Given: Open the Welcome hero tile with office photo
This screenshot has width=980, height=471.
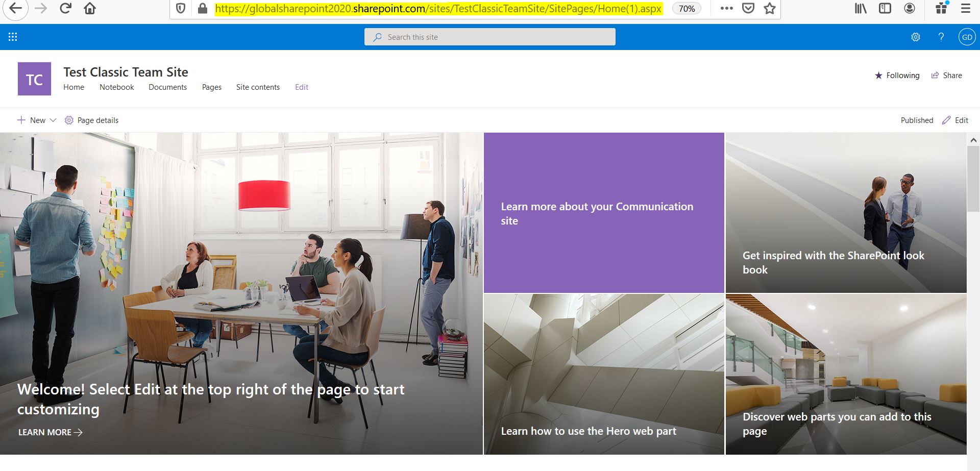Looking at the screenshot, I should [x=241, y=293].
